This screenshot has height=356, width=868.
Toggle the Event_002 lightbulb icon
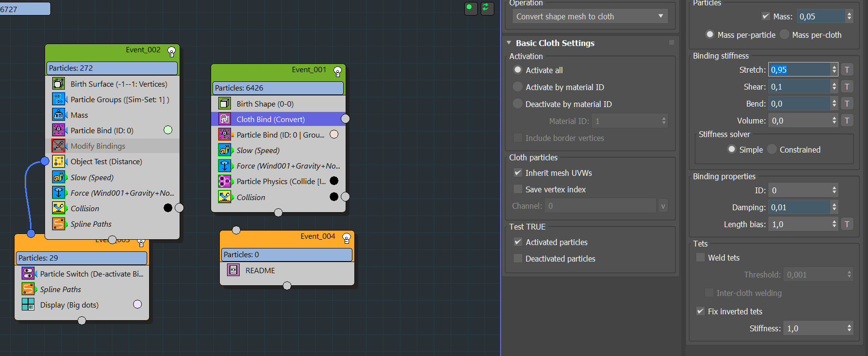pos(171,51)
